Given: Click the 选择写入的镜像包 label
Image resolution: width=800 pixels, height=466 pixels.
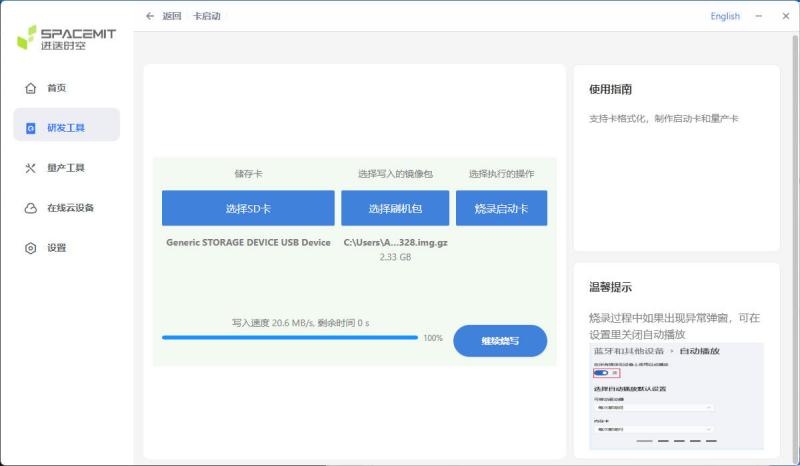Looking at the screenshot, I should pos(395,174).
